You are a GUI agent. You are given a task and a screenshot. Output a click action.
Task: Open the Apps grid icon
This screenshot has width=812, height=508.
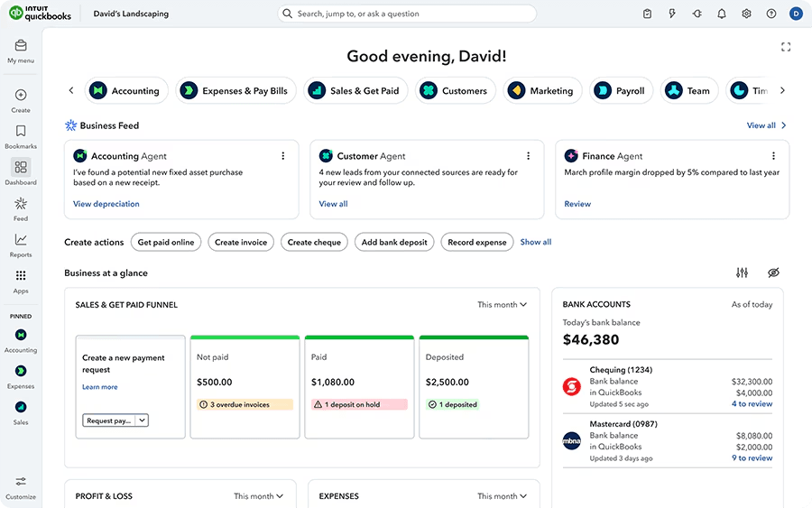(21, 276)
